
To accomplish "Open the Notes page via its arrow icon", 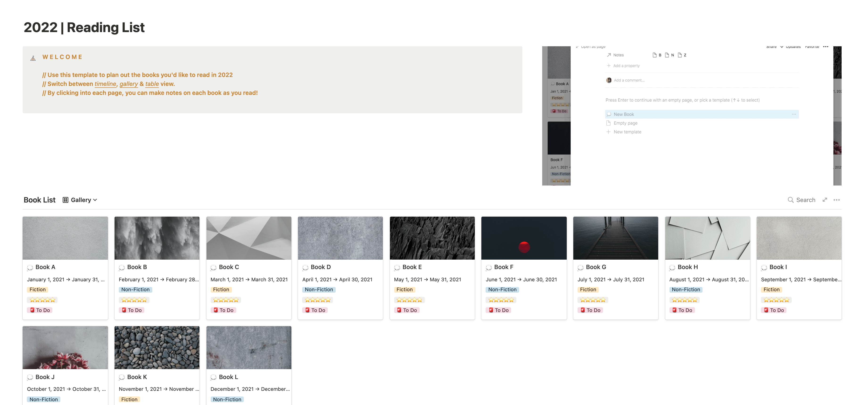I will tap(609, 55).
